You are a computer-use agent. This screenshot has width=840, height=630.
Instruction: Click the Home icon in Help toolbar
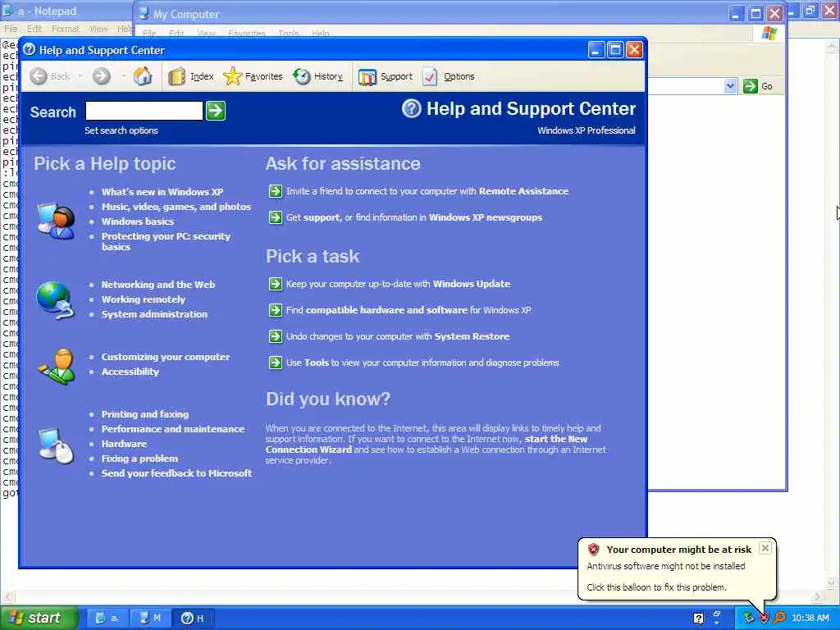click(143, 76)
